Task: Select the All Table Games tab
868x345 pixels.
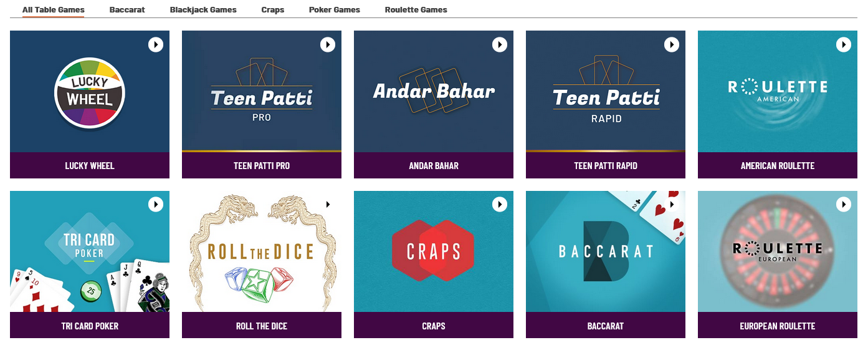Action: pyautogui.click(x=54, y=9)
